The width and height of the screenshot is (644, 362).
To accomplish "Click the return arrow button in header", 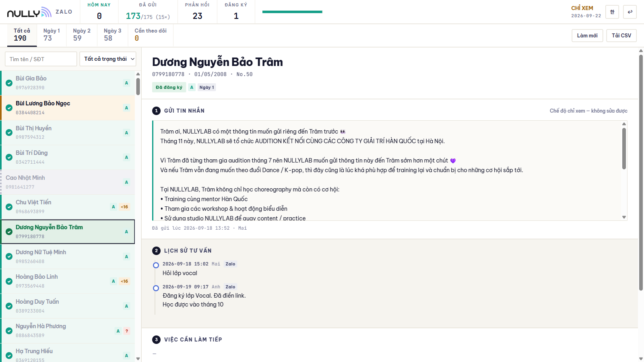I will 630,12.
